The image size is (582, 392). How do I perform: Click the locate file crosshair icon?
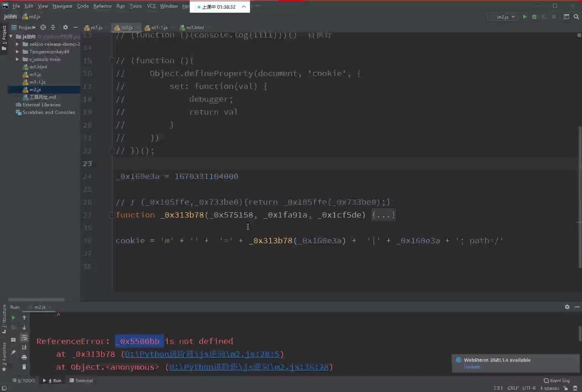tap(43, 27)
